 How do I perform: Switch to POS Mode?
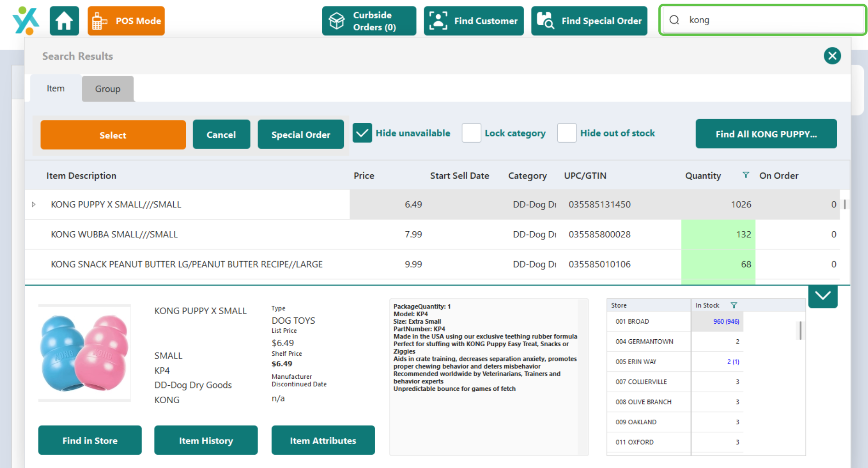pos(126,21)
